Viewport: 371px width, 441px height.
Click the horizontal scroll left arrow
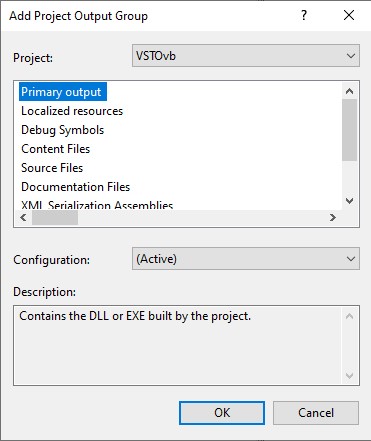point(23,218)
